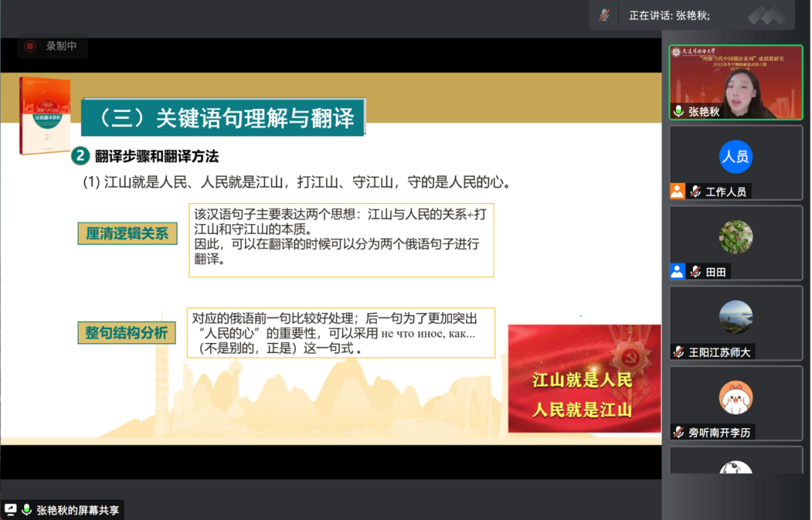Click the 正在讲话: 张艳秋 speaker label
This screenshot has height=520, width=812.
point(669,15)
